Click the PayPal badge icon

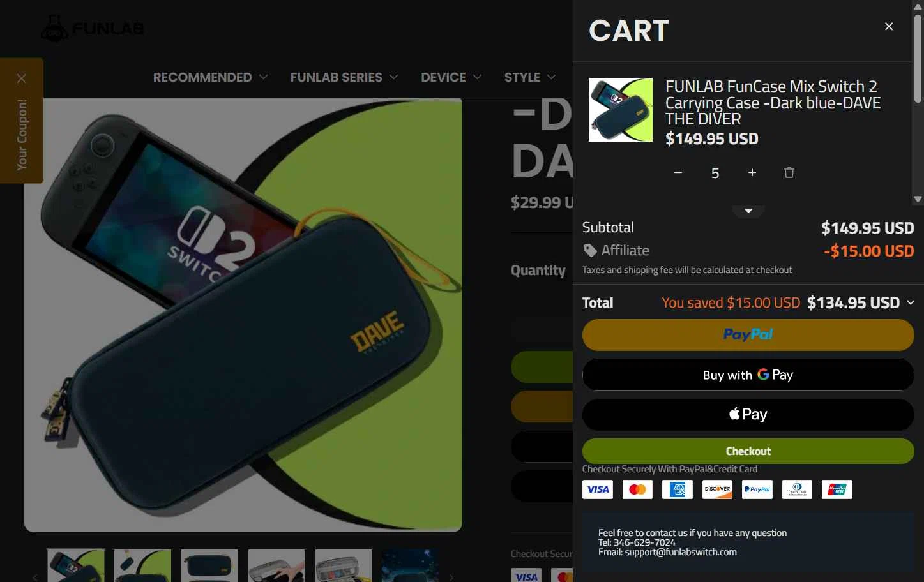tap(757, 489)
